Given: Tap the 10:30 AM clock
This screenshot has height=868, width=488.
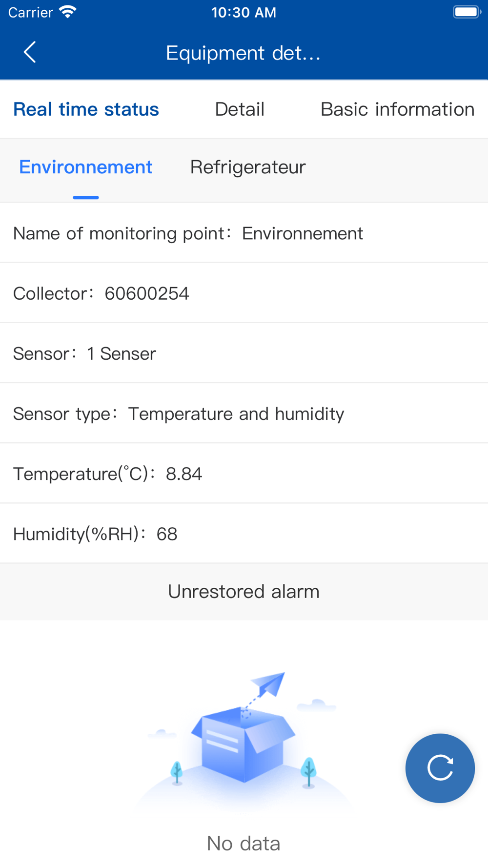Looking at the screenshot, I should tap(244, 12).
